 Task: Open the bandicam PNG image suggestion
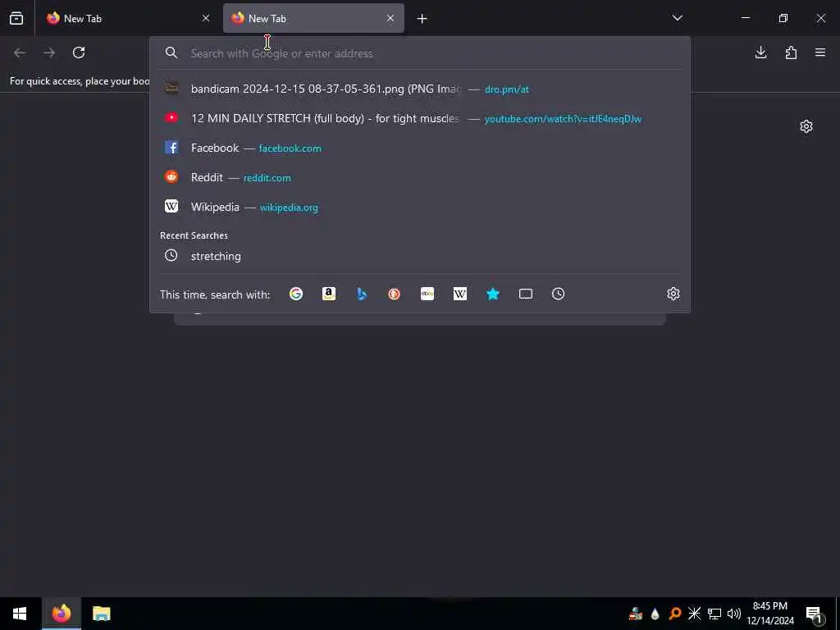click(x=421, y=89)
